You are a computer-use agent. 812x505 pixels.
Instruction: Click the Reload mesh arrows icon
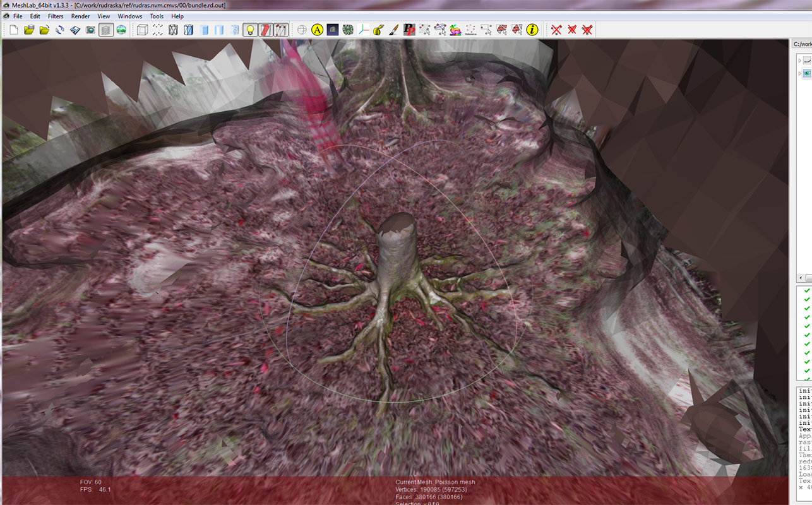click(60, 30)
